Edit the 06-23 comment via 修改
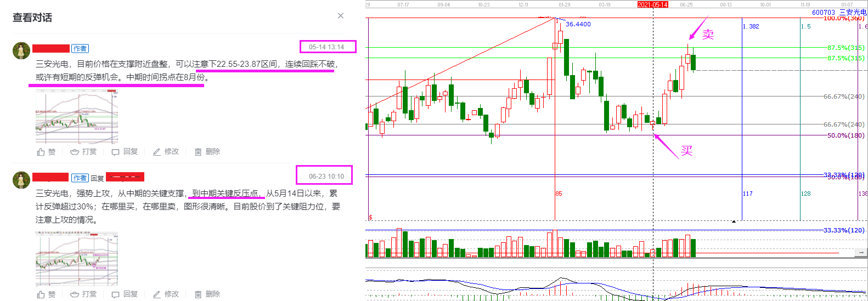The height and width of the screenshot is (301, 868). tap(166, 294)
